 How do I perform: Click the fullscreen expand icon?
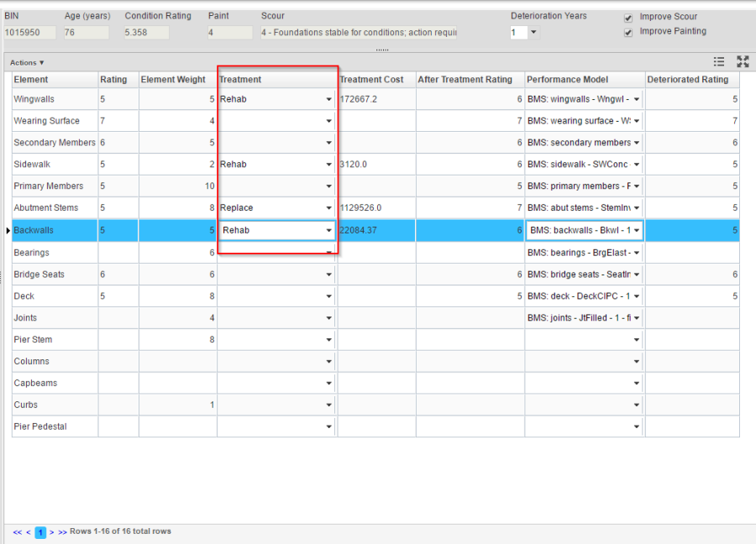[x=743, y=61]
